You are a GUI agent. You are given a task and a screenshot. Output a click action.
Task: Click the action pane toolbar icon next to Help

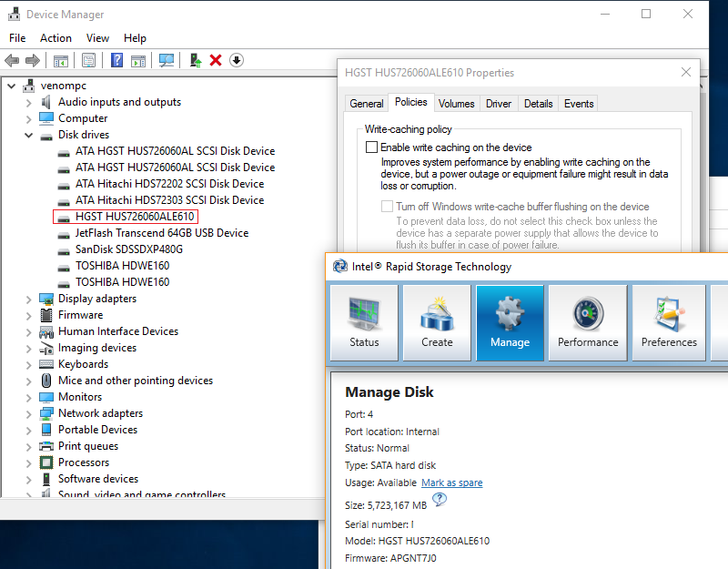click(138, 60)
